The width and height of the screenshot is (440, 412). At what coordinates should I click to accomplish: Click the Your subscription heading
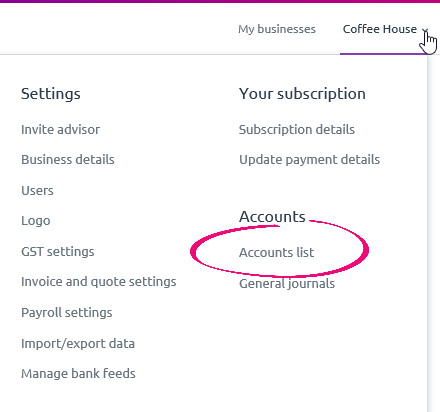(x=302, y=94)
